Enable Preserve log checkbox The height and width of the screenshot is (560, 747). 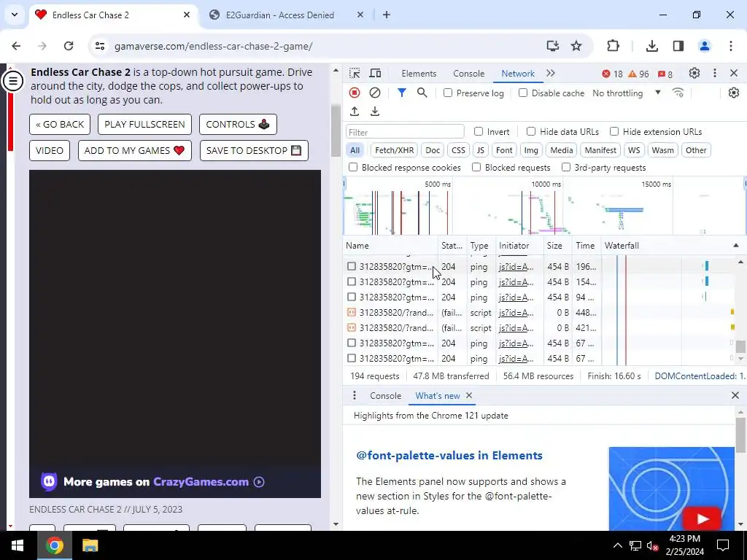[447, 93]
